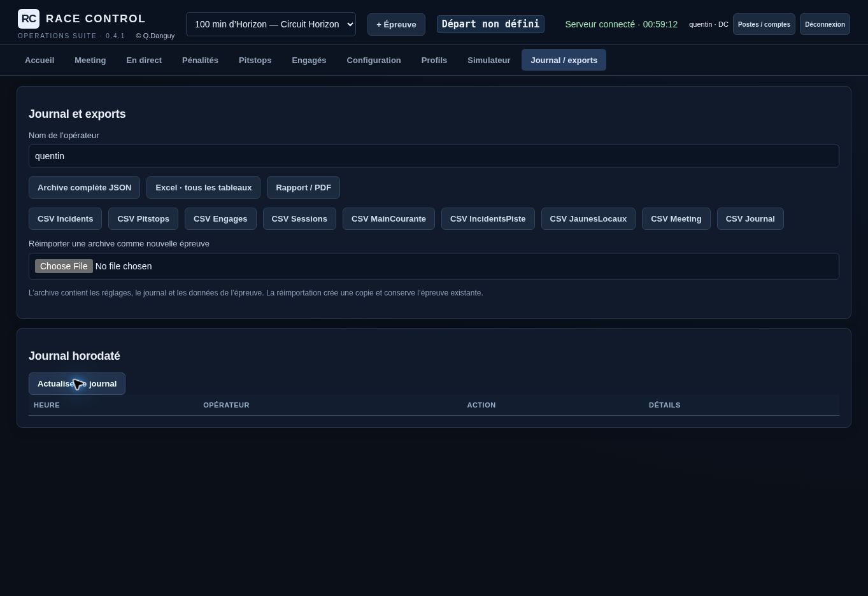868x596 pixels.
Task: Click Actualiser le journal button
Action: tap(77, 384)
